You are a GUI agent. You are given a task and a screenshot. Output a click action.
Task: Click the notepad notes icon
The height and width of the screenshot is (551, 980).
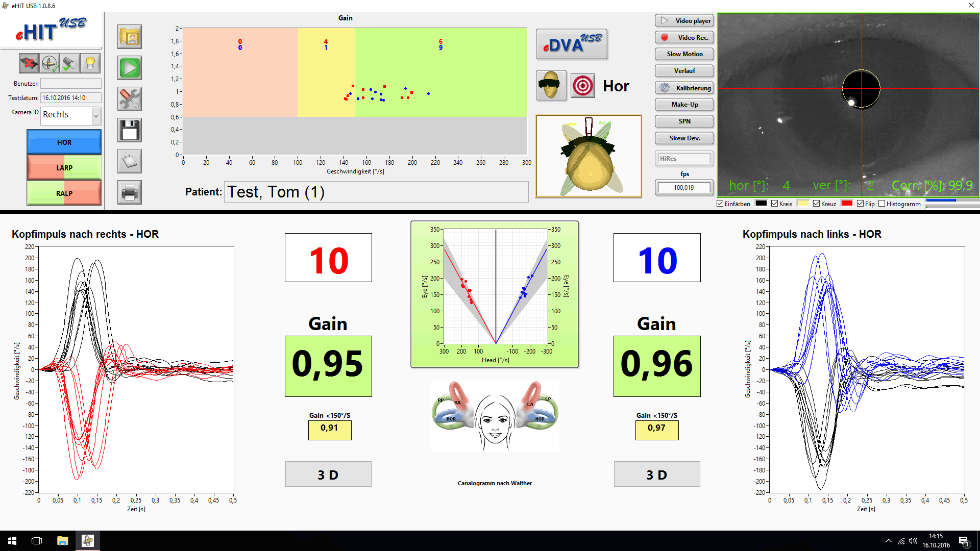point(130,161)
